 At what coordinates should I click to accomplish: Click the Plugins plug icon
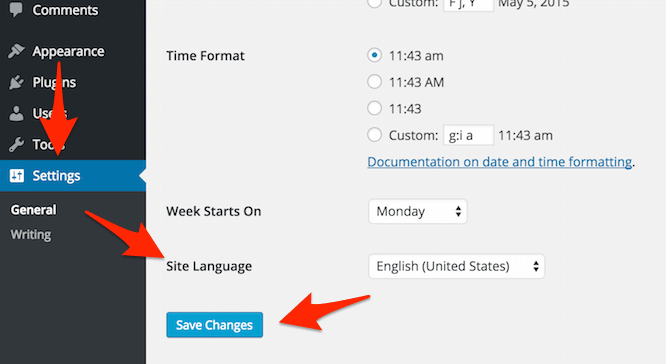tap(16, 82)
